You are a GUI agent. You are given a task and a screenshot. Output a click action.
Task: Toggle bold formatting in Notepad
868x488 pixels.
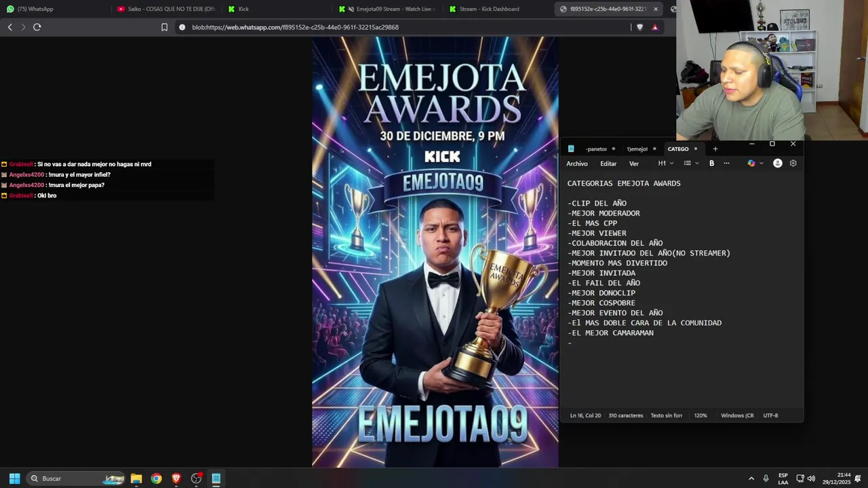(x=711, y=163)
